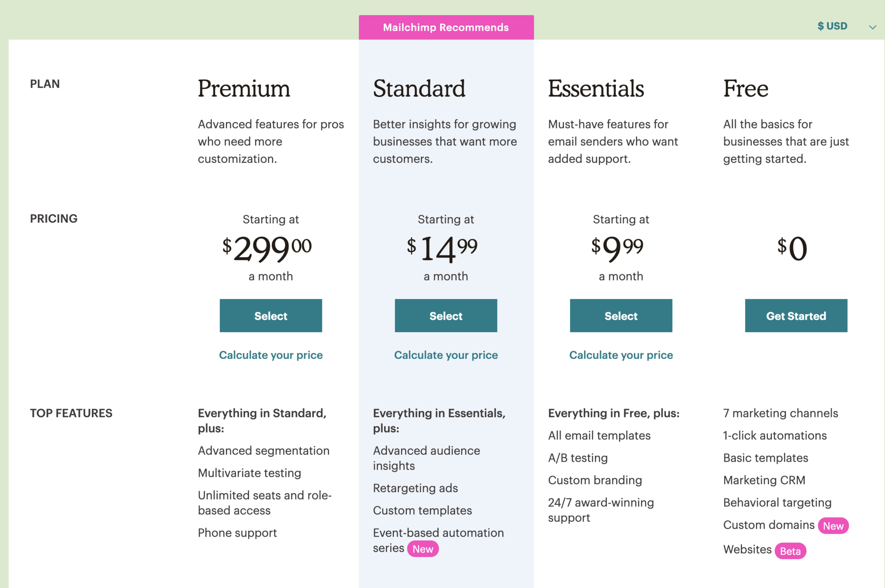
Task: Open Calculate your price under Essentials
Action: coord(621,355)
